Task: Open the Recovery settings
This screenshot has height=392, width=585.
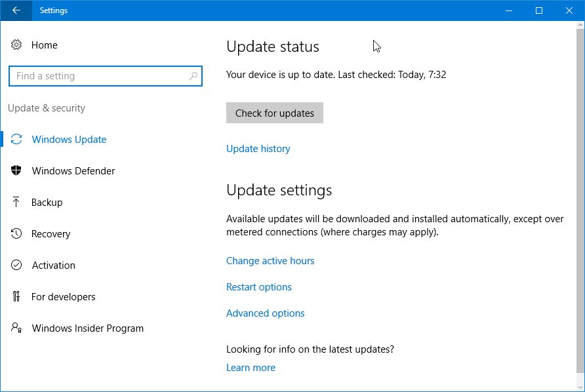Action: coord(50,234)
